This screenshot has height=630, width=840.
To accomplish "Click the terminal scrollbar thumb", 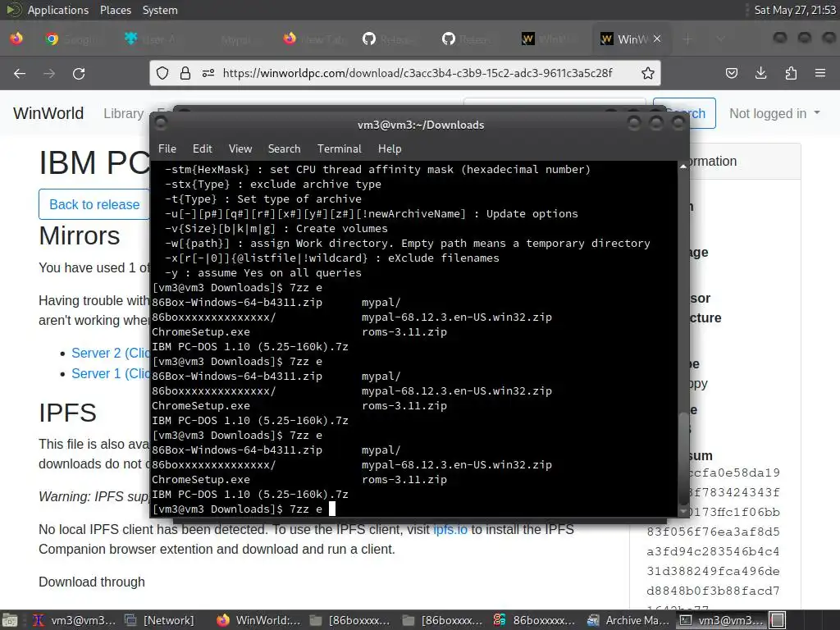I will coord(683,458).
